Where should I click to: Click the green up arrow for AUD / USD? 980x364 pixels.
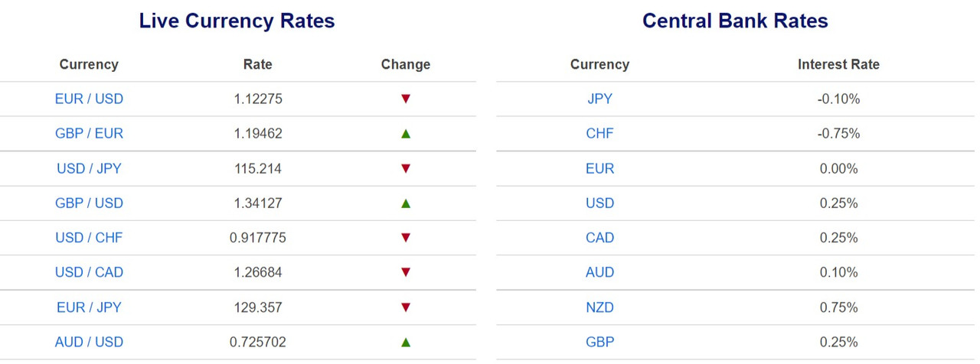click(x=406, y=342)
